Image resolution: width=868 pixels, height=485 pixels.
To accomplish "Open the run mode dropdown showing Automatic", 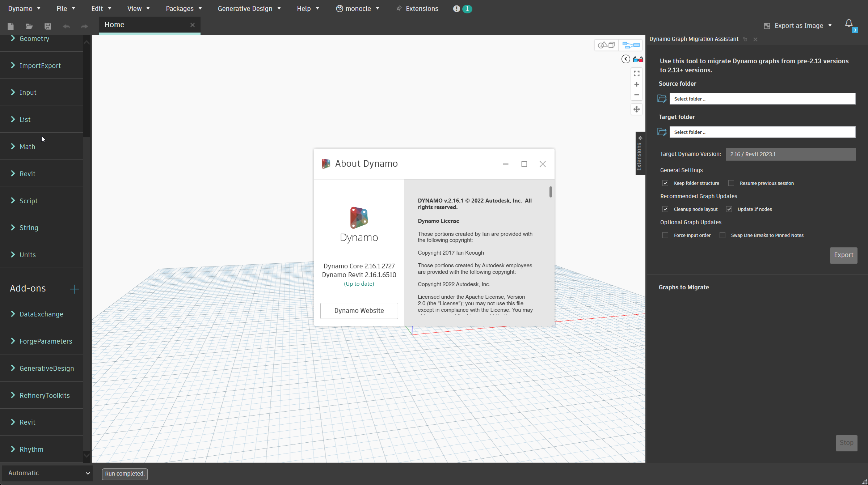I will [x=47, y=473].
